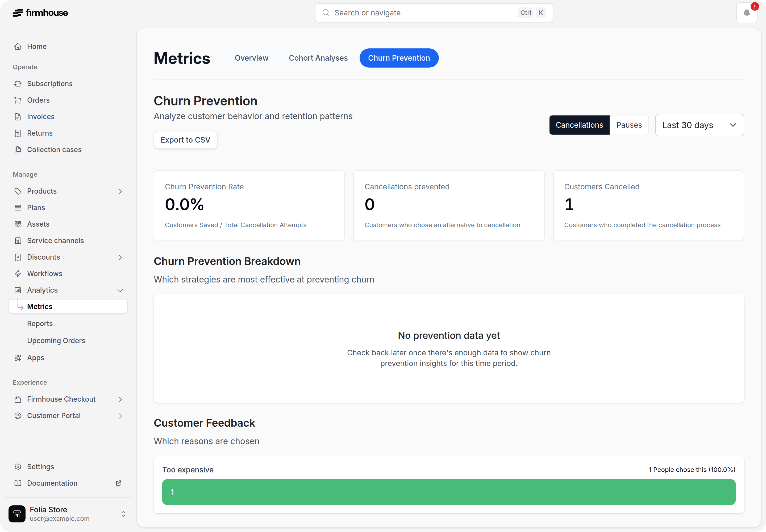Expand the Products submenu chevron
The image size is (766, 532).
pyautogui.click(x=120, y=191)
